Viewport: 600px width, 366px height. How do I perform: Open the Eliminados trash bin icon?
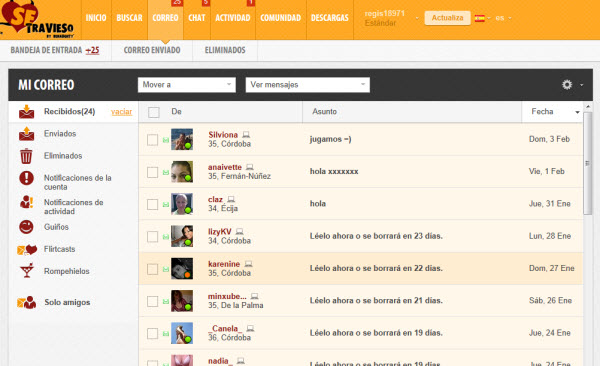pyautogui.click(x=26, y=156)
